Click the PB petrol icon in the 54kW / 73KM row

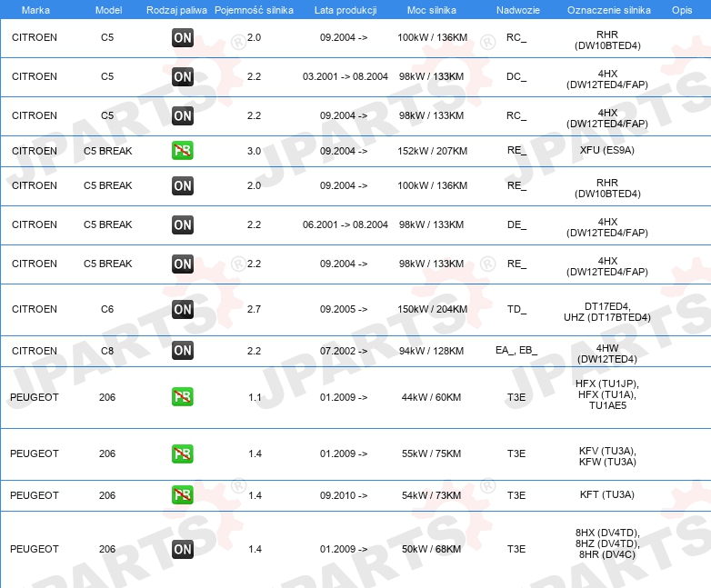click(183, 494)
